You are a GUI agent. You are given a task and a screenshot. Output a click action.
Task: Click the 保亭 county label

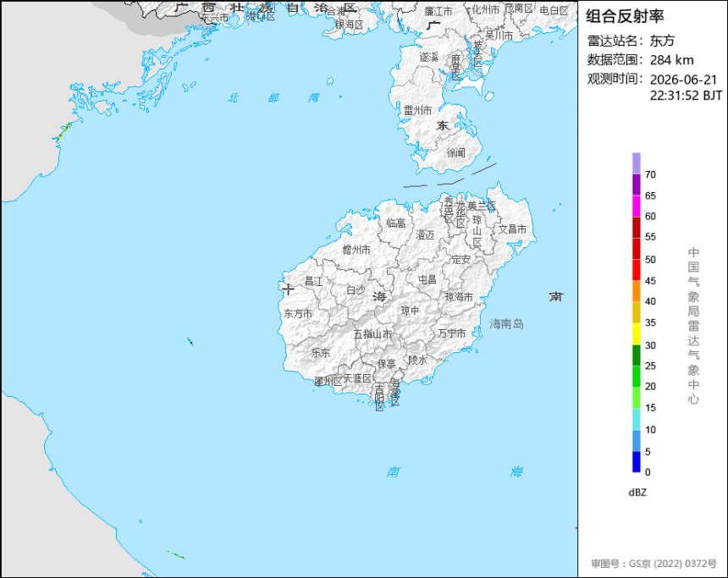point(386,363)
